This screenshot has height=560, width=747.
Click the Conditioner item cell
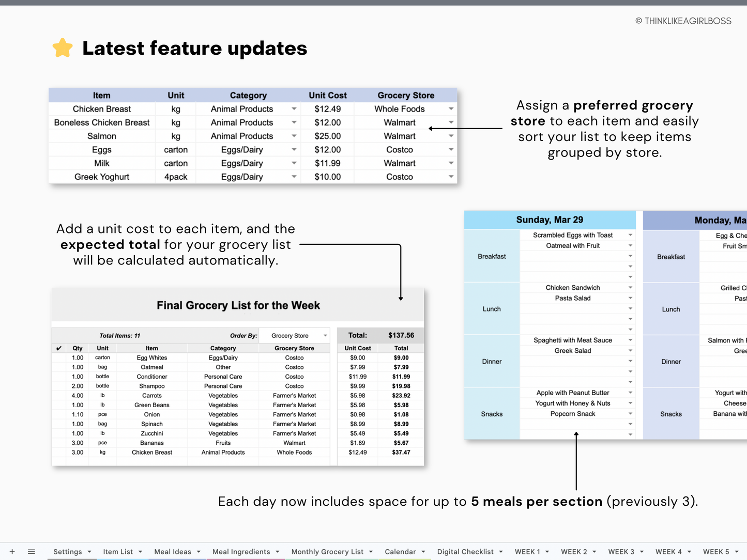click(152, 377)
